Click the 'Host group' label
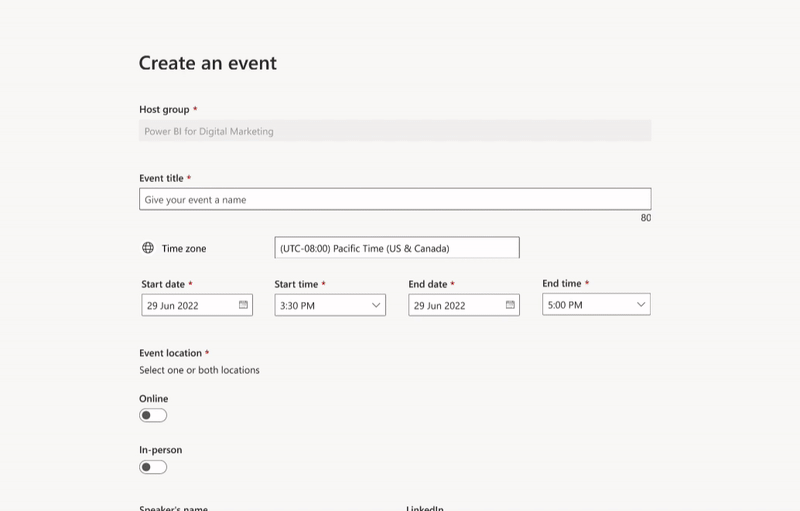 coord(164,110)
